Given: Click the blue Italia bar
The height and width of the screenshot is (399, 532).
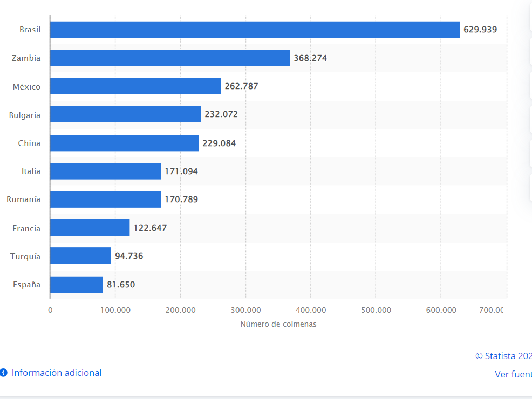Looking at the screenshot, I should click(x=106, y=171).
